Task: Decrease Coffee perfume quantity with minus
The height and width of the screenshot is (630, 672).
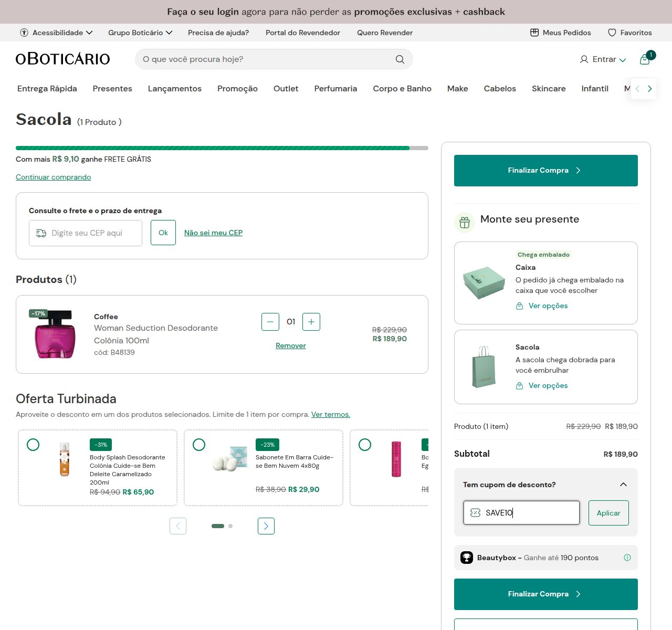Action: [270, 322]
